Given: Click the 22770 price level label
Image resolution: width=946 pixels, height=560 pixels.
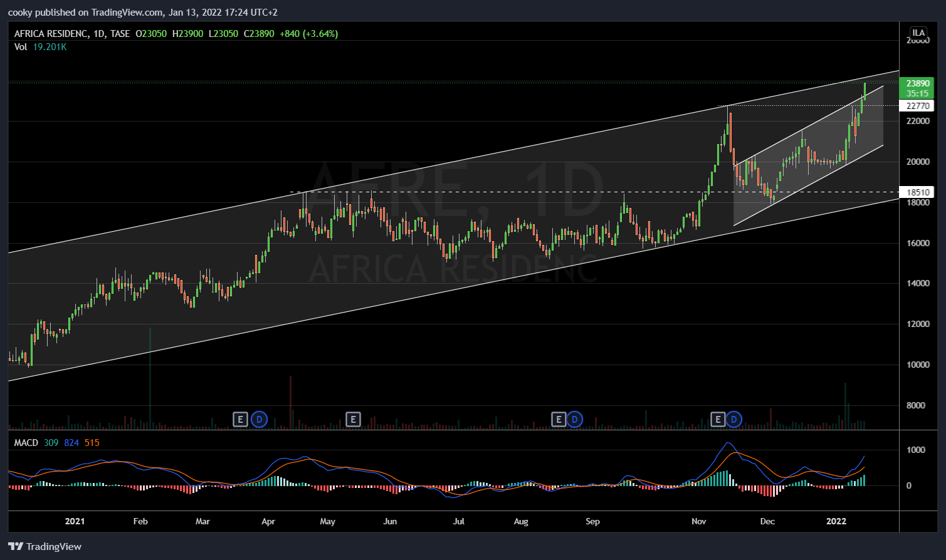Looking at the screenshot, I should [x=917, y=106].
